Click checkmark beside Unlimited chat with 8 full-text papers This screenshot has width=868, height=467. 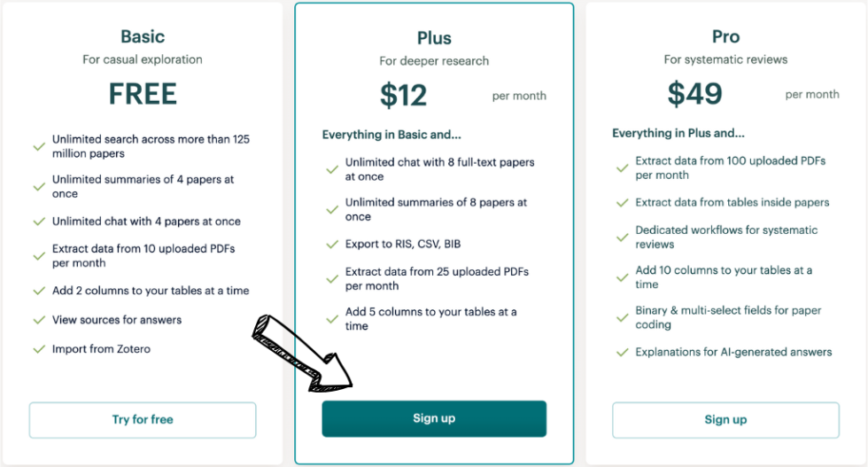[x=332, y=169]
